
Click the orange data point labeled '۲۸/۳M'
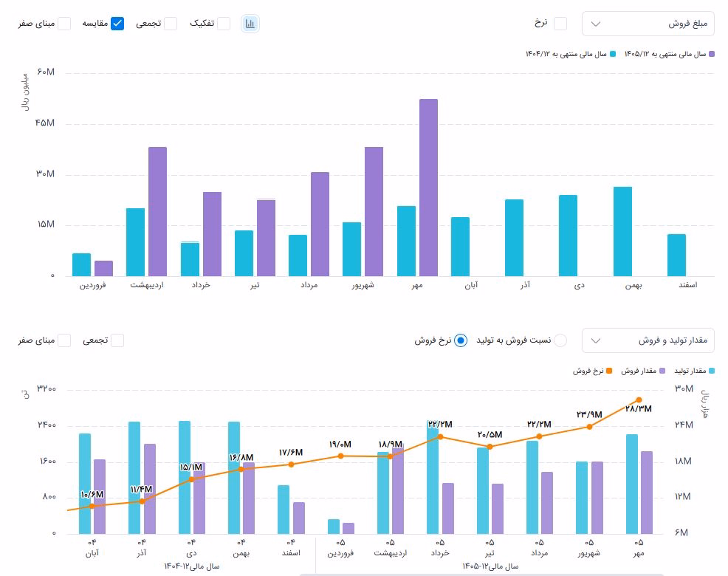click(x=639, y=400)
